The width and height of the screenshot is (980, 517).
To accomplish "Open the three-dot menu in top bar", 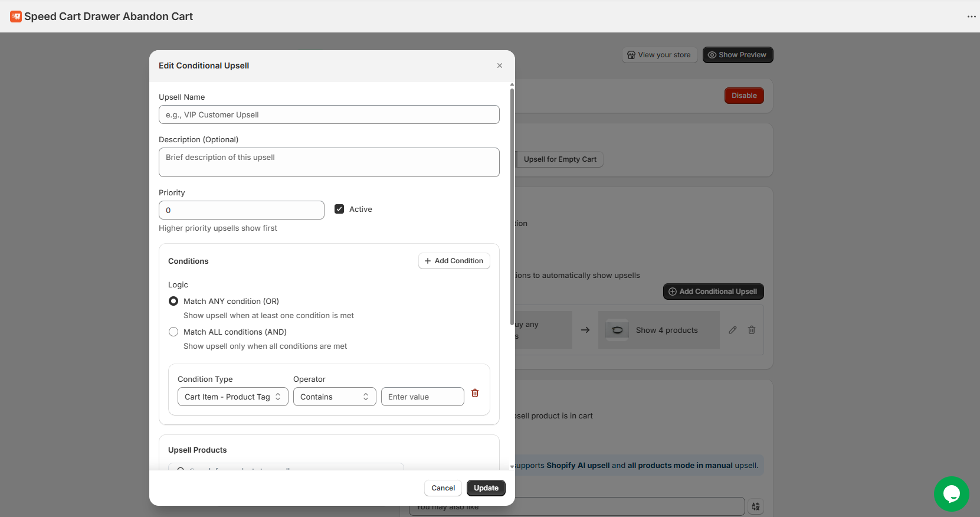I will tap(971, 17).
